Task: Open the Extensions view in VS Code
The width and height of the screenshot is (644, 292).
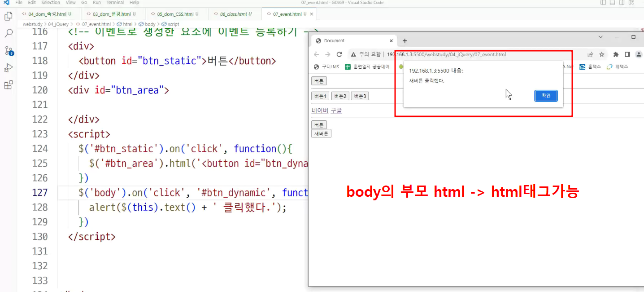Action: click(x=8, y=85)
